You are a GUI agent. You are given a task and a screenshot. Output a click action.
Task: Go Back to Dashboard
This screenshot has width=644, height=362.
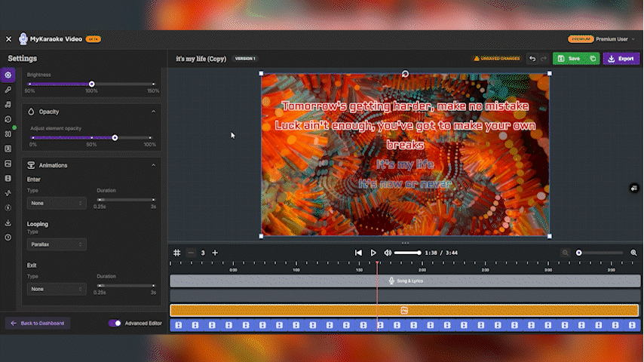(38, 323)
